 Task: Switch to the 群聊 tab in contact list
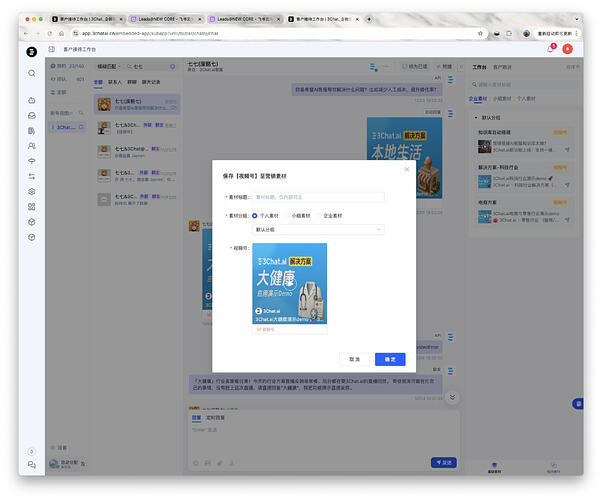(132, 82)
